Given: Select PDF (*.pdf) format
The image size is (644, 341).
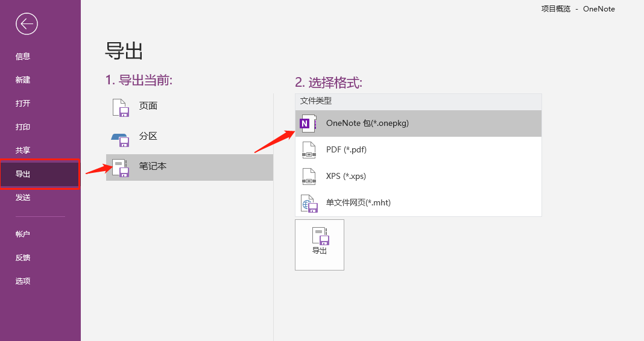Looking at the screenshot, I should [418, 150].
